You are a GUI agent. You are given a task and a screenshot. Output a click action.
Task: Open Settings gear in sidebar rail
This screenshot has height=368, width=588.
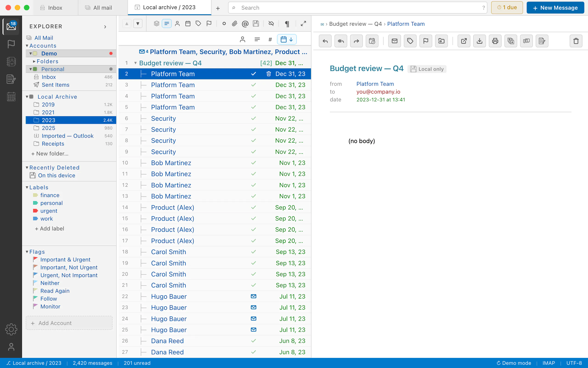[x=11, y=329]
